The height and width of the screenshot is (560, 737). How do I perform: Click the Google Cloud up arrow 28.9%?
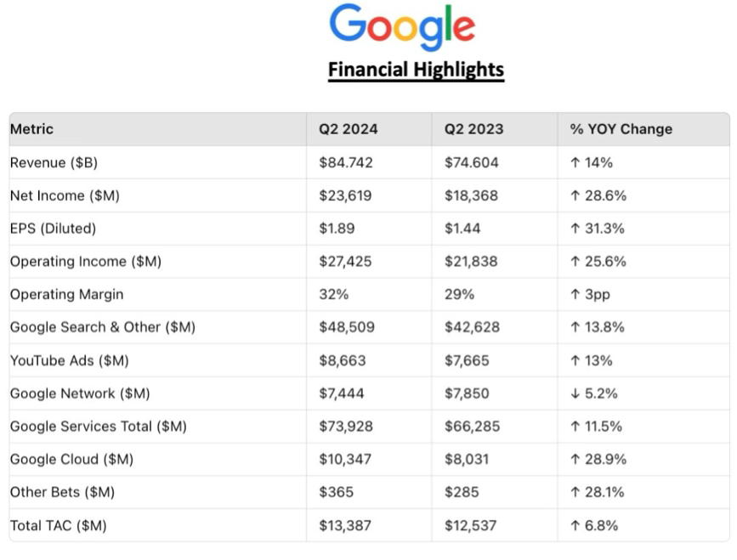[598, 460]
